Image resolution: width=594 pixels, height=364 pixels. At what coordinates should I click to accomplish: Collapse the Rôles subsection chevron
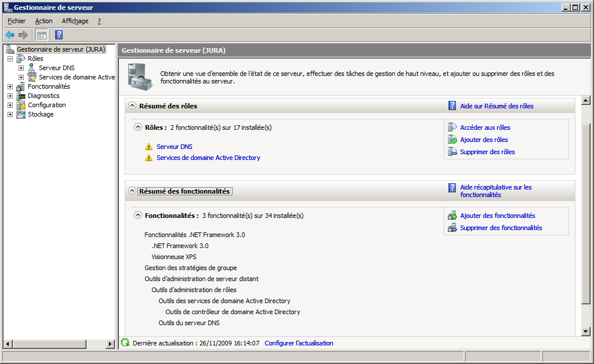[138, 128]
